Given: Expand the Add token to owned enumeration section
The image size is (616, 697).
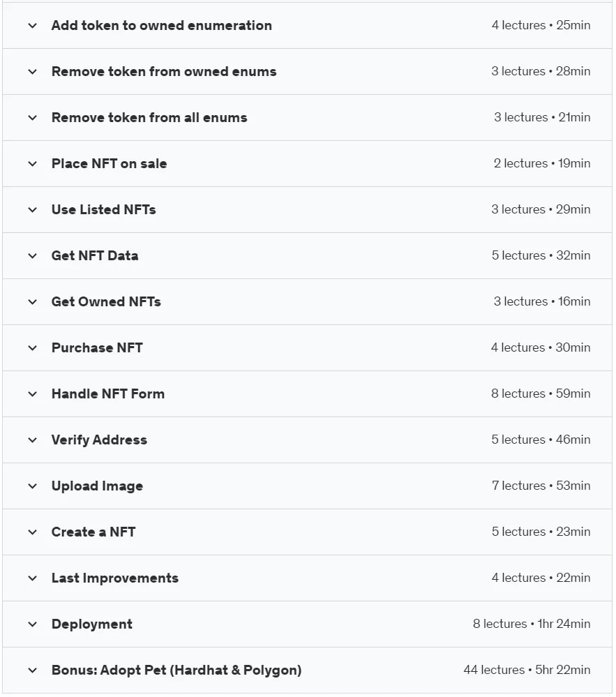Looking at the screenshot, I should point(307,25).
